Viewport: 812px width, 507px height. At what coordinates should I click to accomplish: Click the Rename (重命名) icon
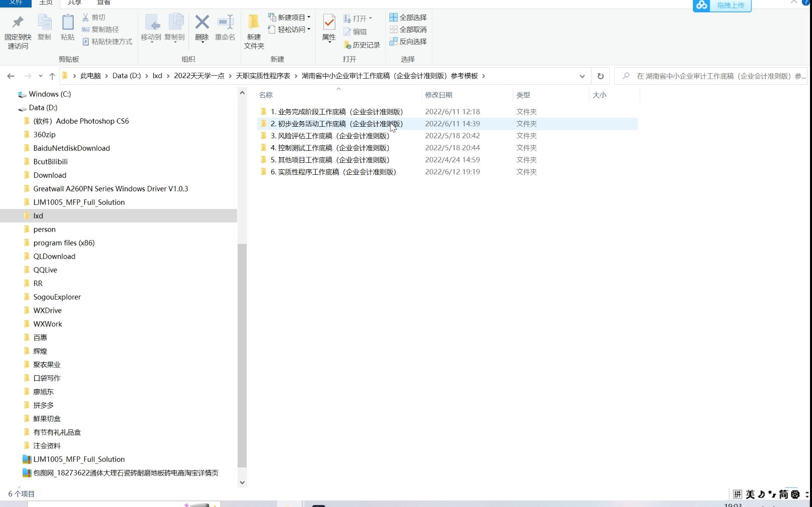pos(225,29)
